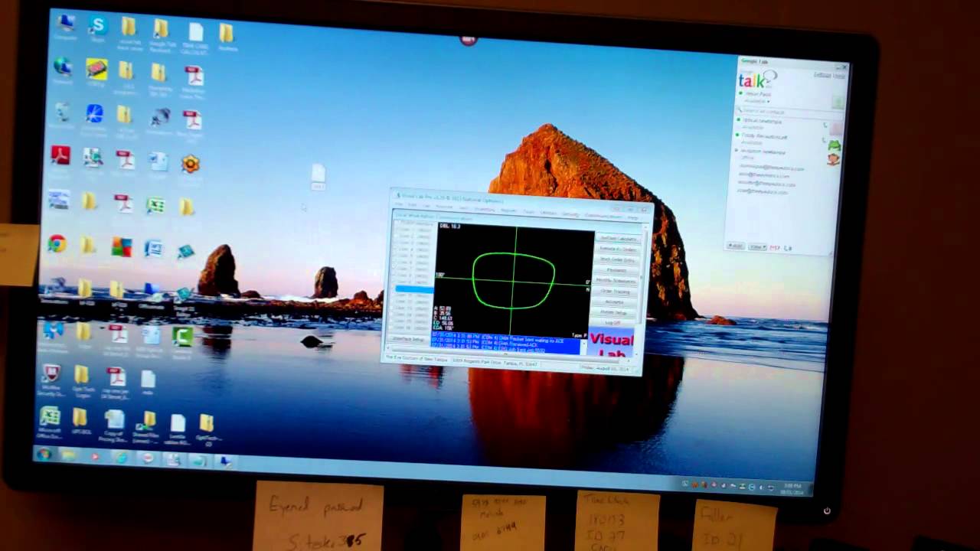
Task: Launch Skype from the desktop shortcut
Action: coord(96,28)
